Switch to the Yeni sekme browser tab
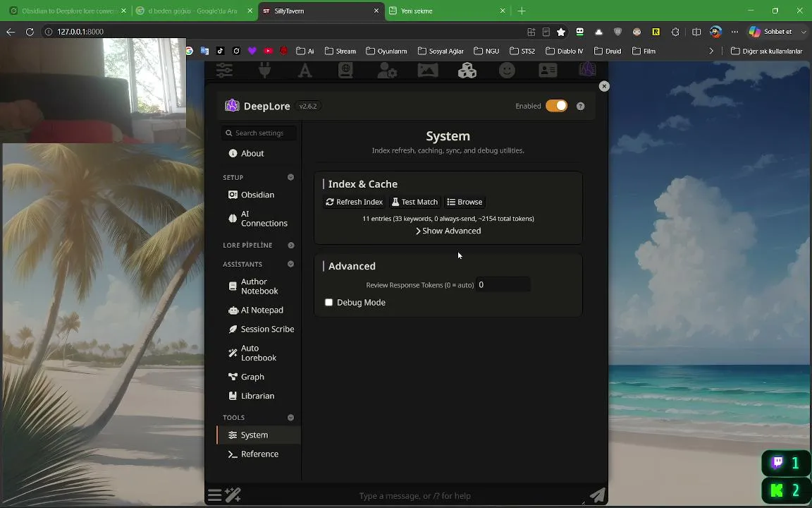The image size is (812, 508). coord(447,11)
